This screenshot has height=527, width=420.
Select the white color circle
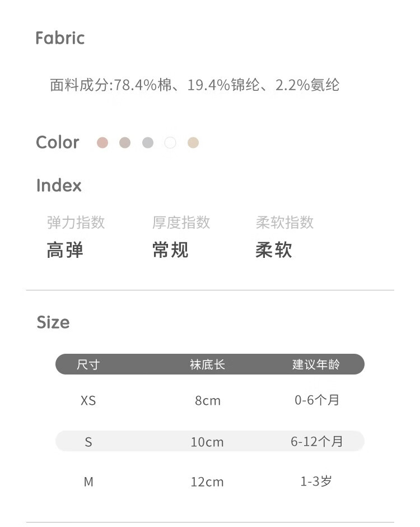click(x=170, y=142)
